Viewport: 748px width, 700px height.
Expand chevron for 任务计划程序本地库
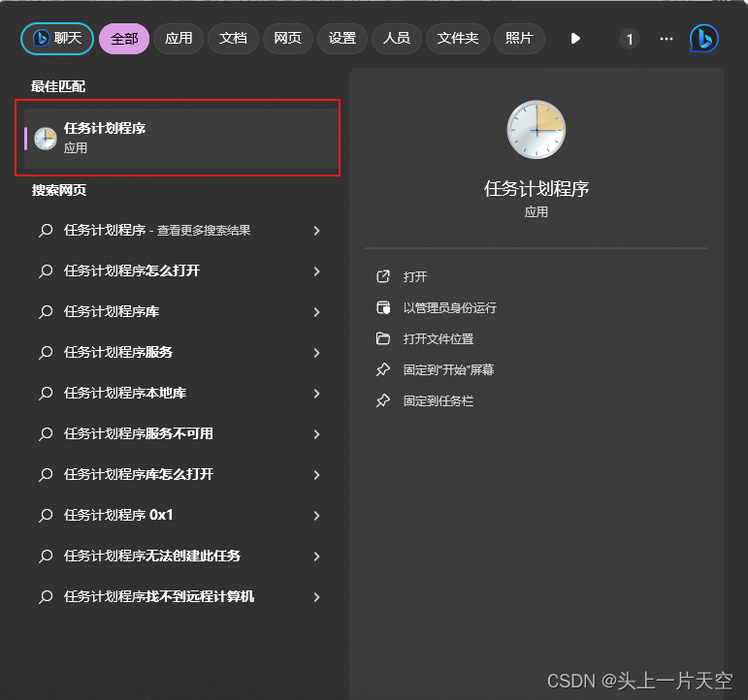point(316,394)
